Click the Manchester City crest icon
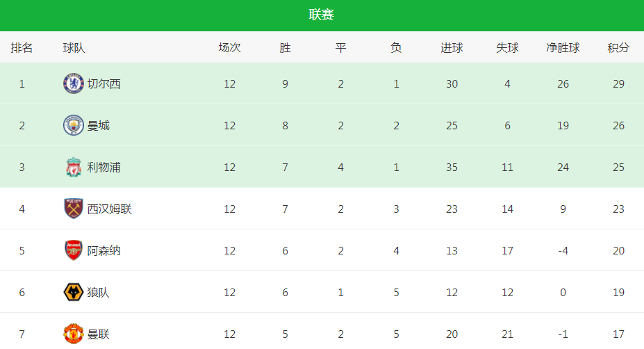 (x=74, y=125)
